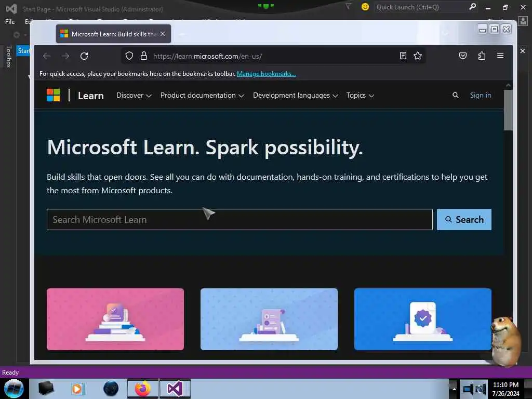Save page to Pocket
Viewport: 532px width, 399px height.
pos(463,56)
